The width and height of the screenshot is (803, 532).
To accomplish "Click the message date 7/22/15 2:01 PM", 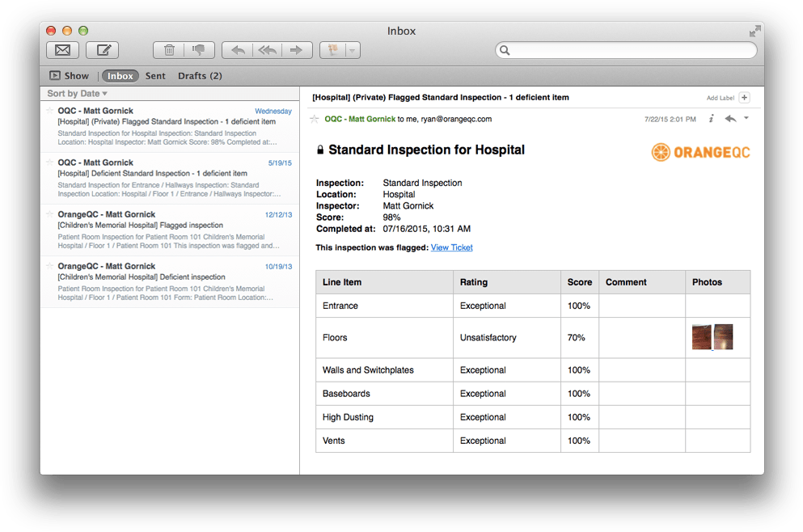I will pos(670,119).
